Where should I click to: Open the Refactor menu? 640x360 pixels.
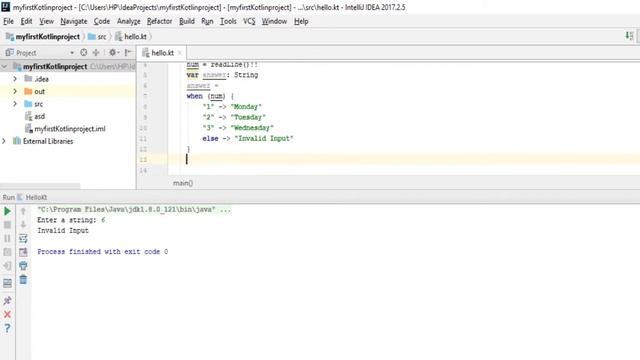coord(160,21)
